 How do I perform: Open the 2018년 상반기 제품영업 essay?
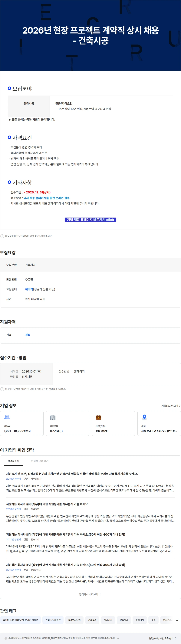[x=90, y=512]
